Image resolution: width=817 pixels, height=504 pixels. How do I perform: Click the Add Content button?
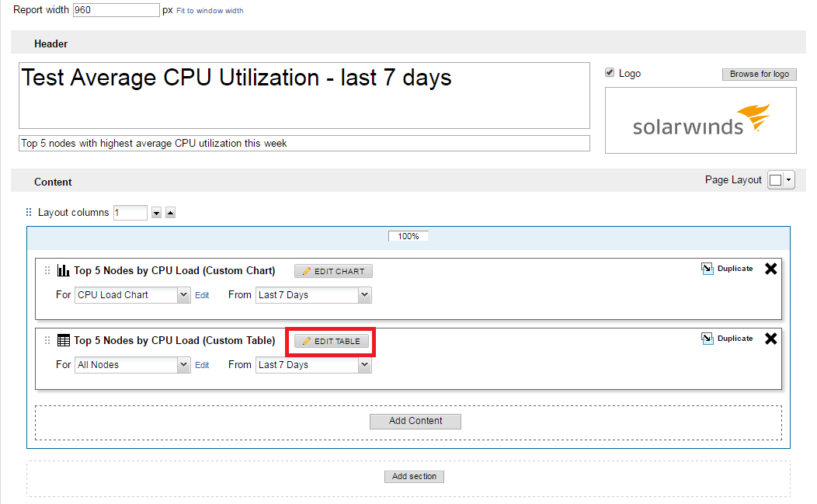tap(415, 421)
